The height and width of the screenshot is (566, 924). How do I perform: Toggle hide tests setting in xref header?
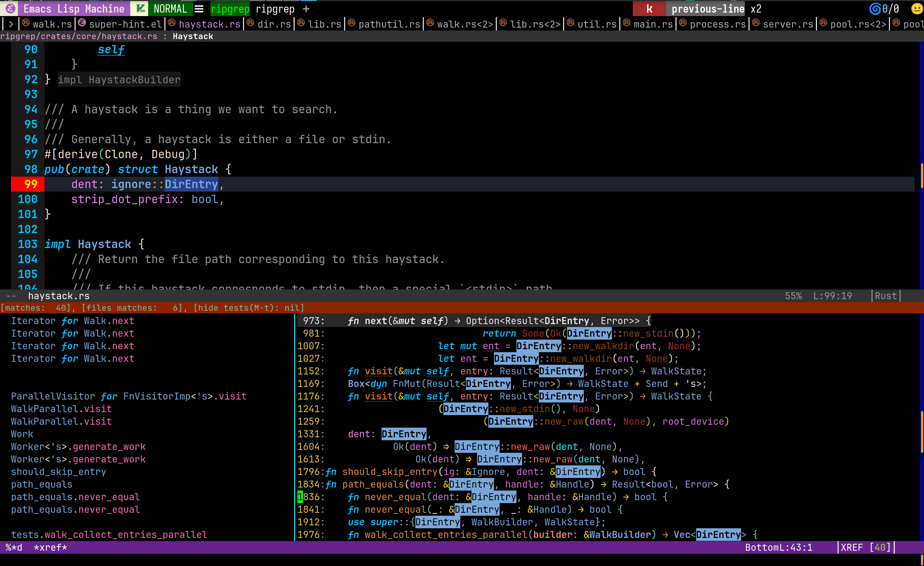point(249,308)
